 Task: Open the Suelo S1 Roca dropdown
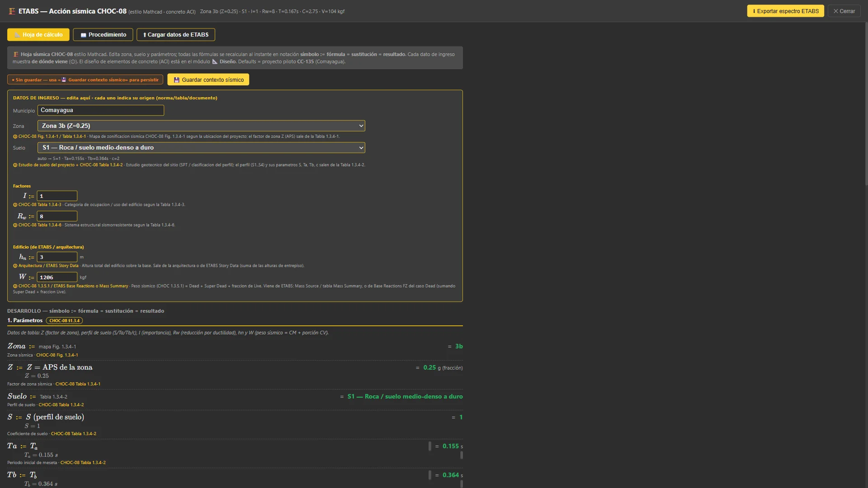point(201,147)
